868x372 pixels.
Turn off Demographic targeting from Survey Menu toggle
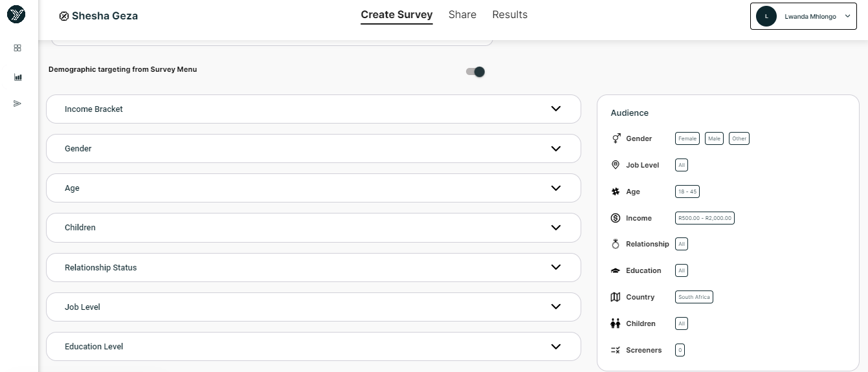point(476,72)
